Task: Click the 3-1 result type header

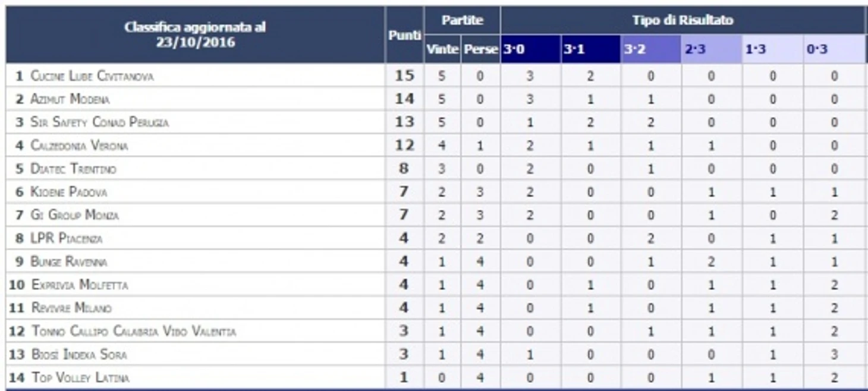Action: click(x=591, y=49)
